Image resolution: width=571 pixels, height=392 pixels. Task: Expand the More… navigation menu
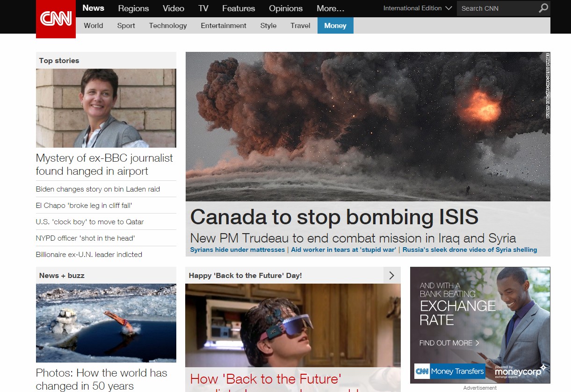(x=330, y=8)
